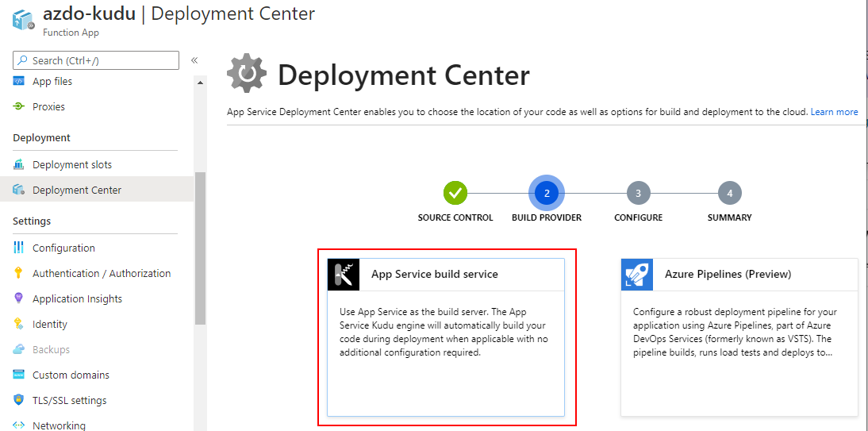Screen dimensions: 868x431
Task: Click the Azure Pipelines description text
Action: [737, 332]
